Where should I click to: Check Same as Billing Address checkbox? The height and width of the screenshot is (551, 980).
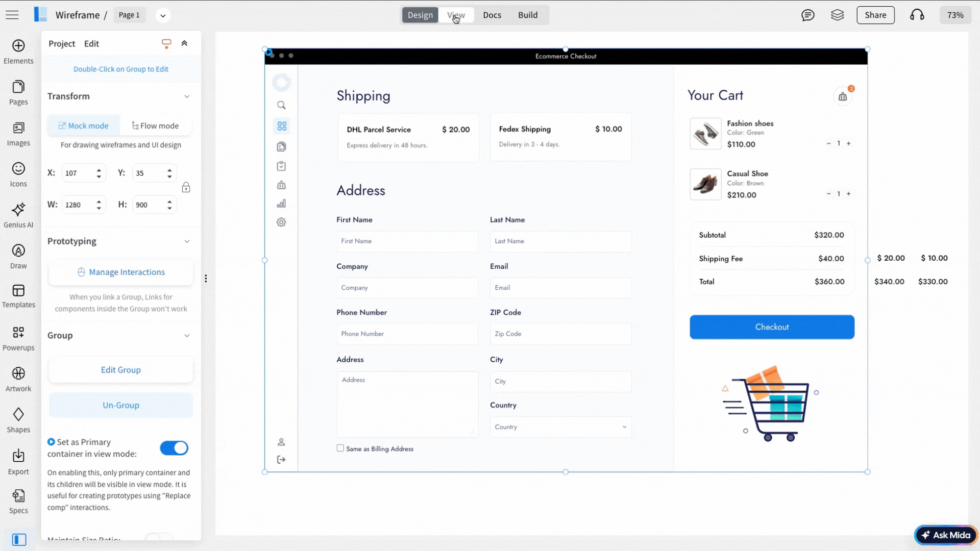point(340,448)
